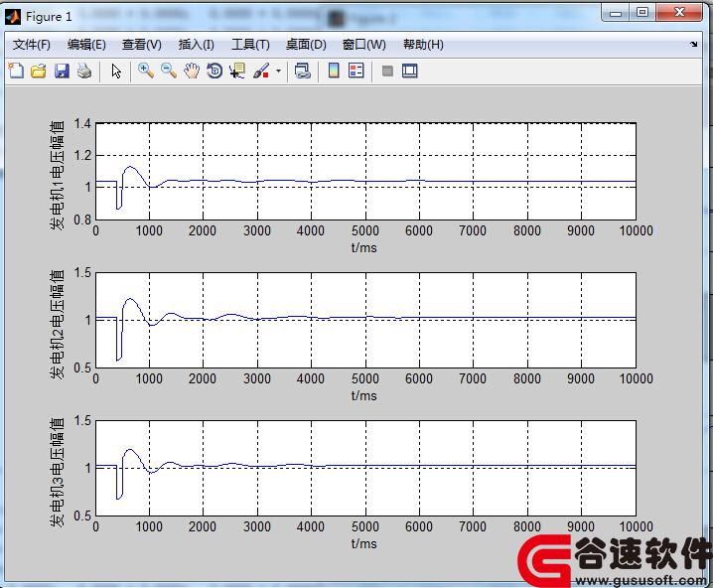Open the 编辑(E) menu

click(x=86, y=45)
